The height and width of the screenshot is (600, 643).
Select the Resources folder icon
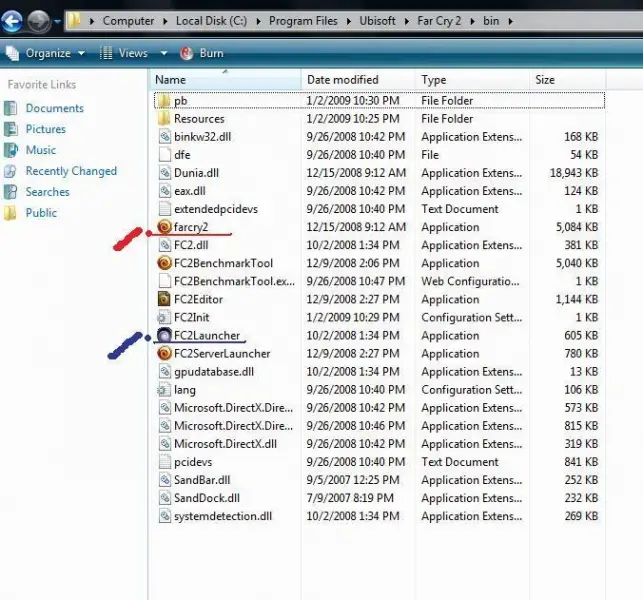point(164,119)
